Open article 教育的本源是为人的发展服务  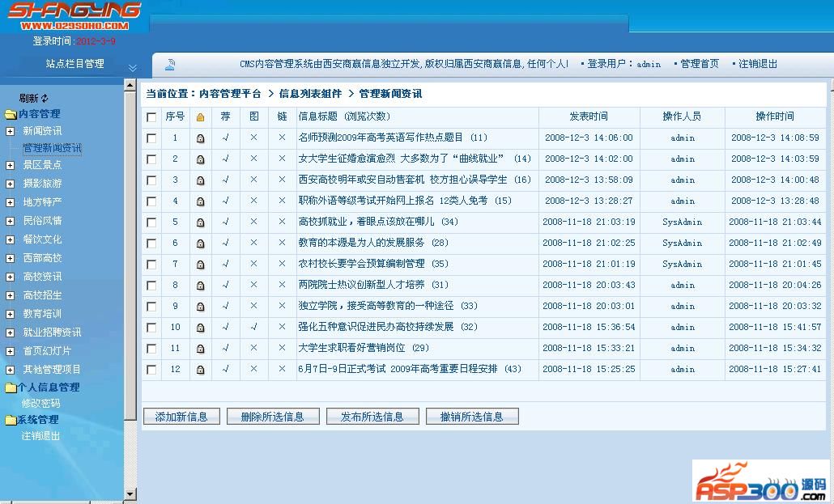362,243
